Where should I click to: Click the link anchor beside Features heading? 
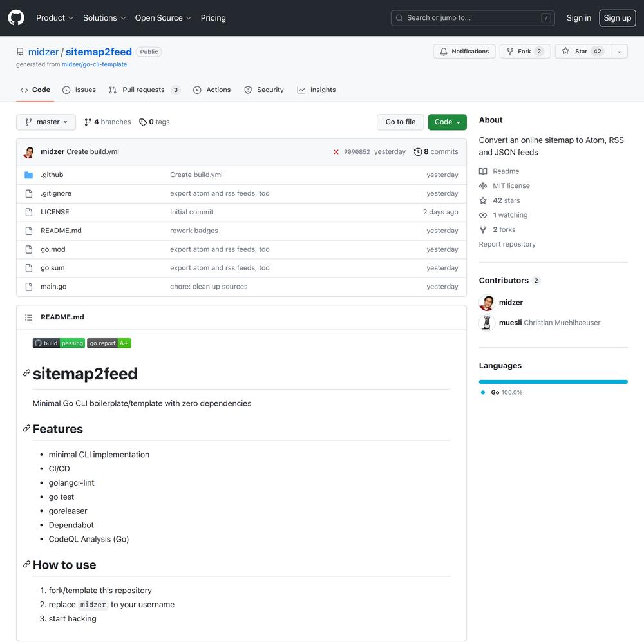coord(26,428)
